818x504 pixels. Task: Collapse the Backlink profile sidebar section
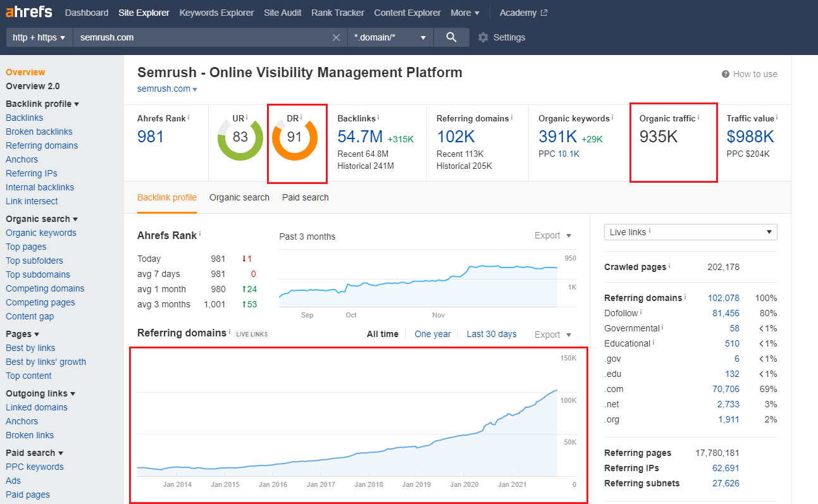(42, 104)
